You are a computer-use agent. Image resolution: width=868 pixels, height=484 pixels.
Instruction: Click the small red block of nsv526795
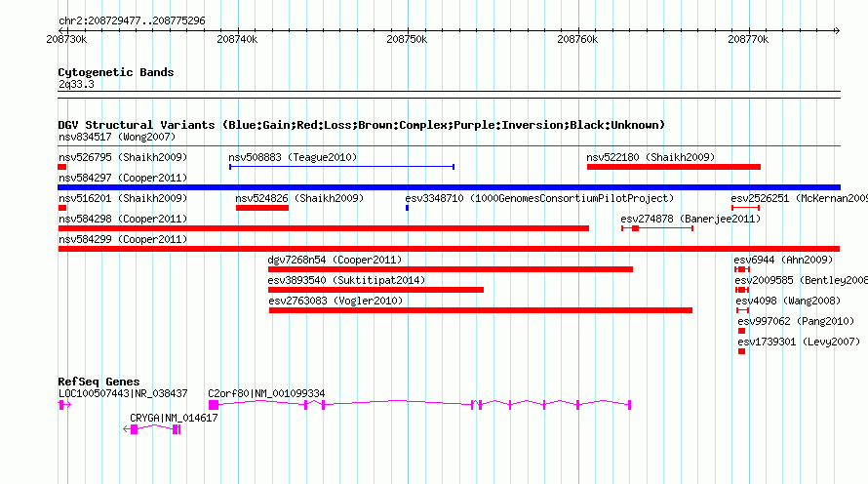tap(62, 167)
